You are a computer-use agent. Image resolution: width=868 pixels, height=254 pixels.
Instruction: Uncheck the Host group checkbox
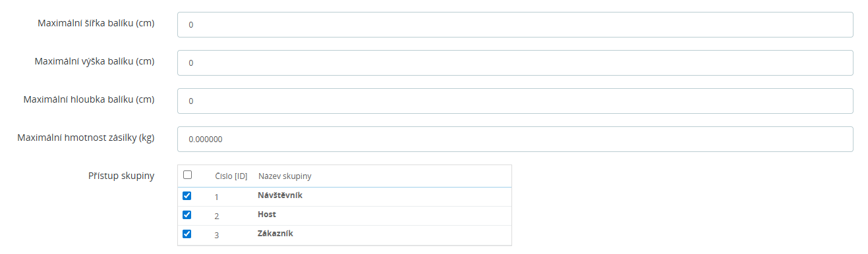[187, 215]
